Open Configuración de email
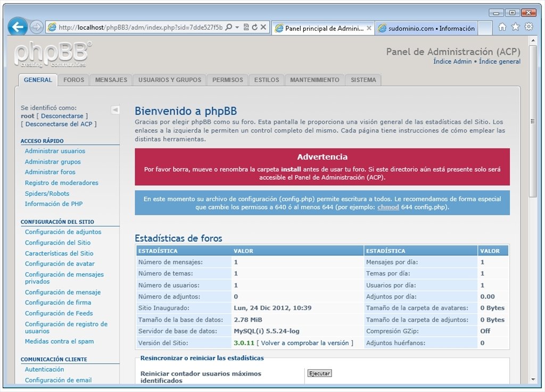 tap(58, 380)
